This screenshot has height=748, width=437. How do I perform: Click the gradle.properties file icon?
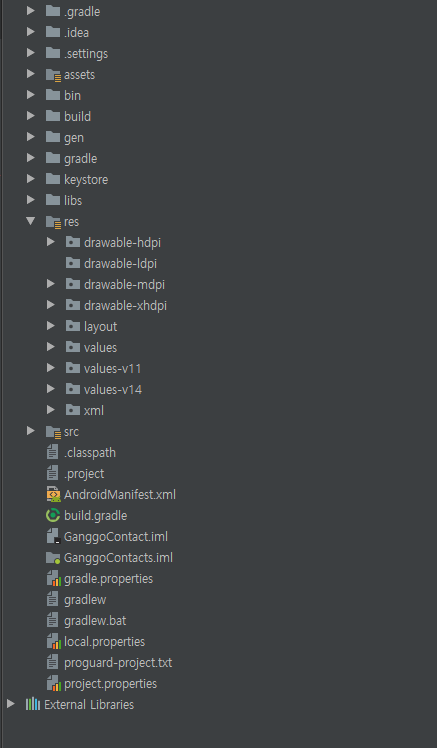pos(53,578)
